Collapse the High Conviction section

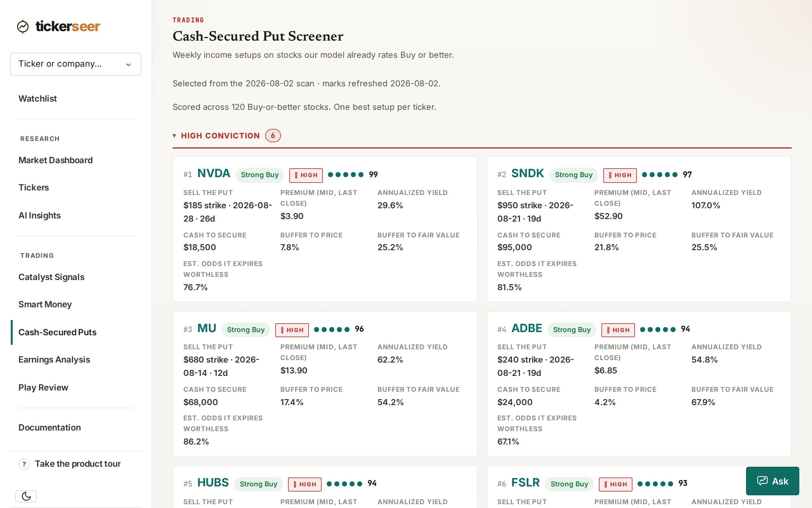174,136
